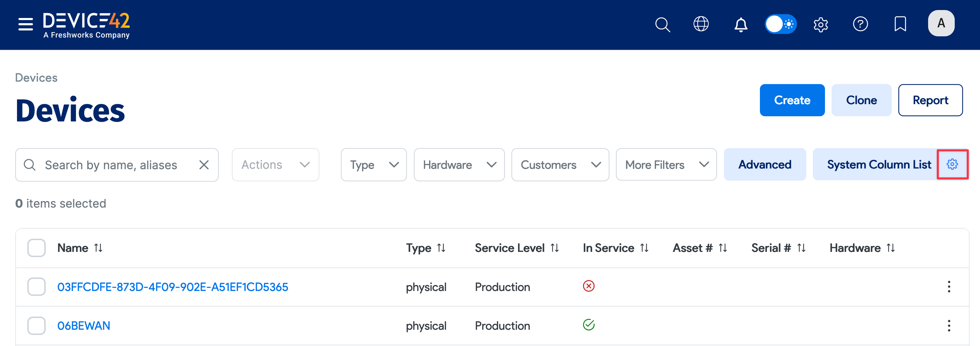980x346 pixels.
Task: Sort the table by Serial #
Action: click(x=779, y=247)
